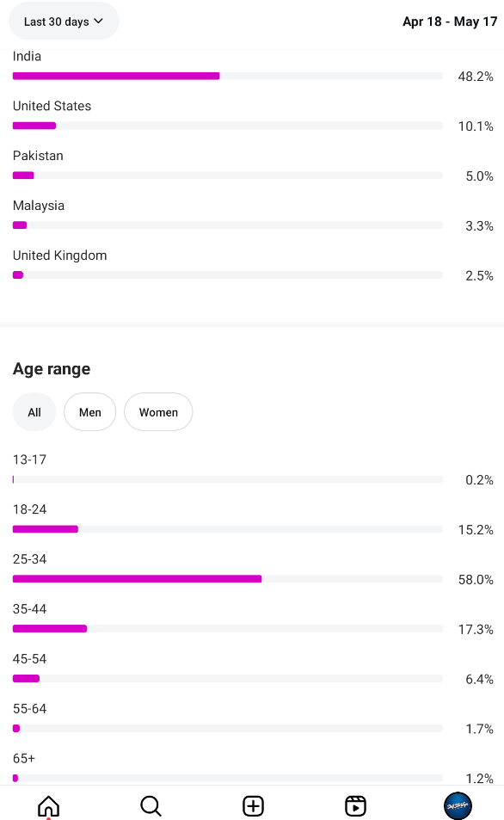Tap the Search magnifier icon

pyautogui.click(x=151, y=806)
